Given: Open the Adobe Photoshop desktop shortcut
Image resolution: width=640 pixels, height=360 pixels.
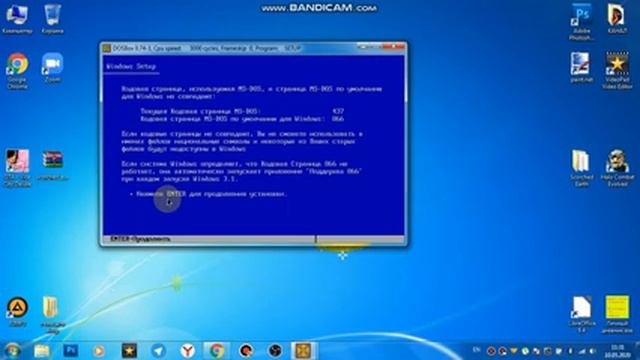Looking at the screenshot, I should pyautogui.click(x=582, y=22).
